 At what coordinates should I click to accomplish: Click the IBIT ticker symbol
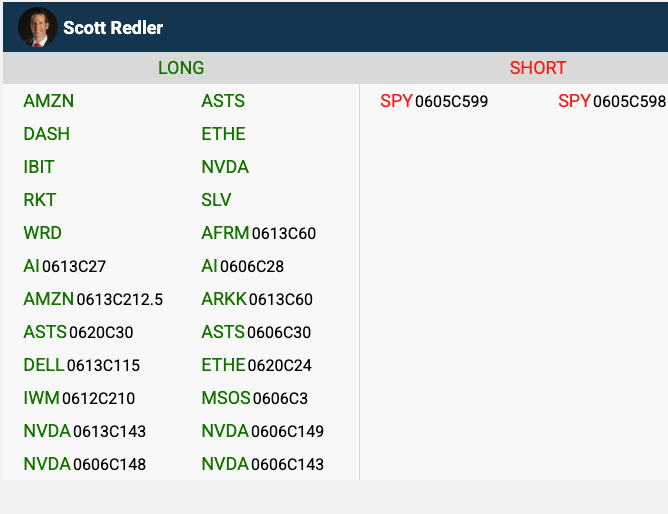point(39,167)
